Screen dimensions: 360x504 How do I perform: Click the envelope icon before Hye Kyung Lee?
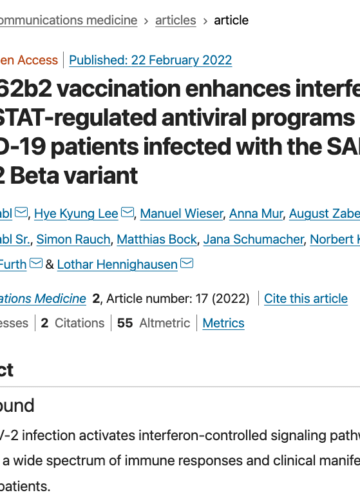tap(22, 212)
